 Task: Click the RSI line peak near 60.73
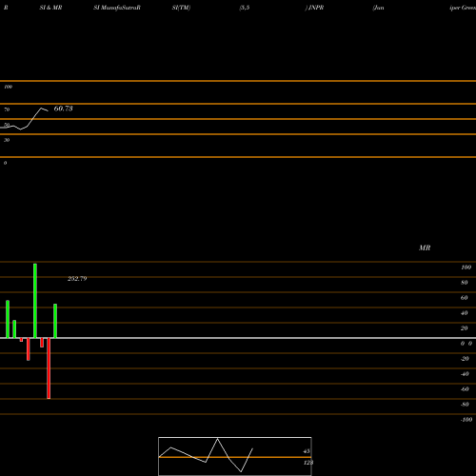[41, 109]
